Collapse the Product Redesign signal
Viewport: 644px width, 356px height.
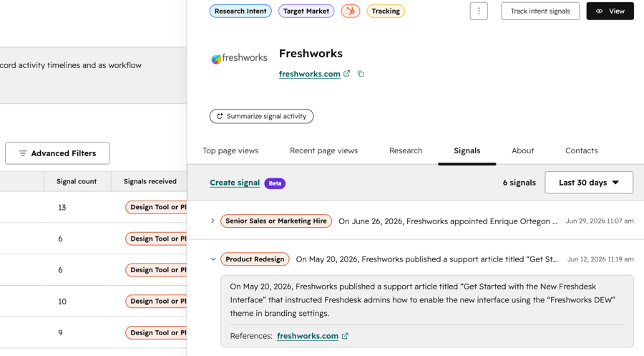[213, 259]
